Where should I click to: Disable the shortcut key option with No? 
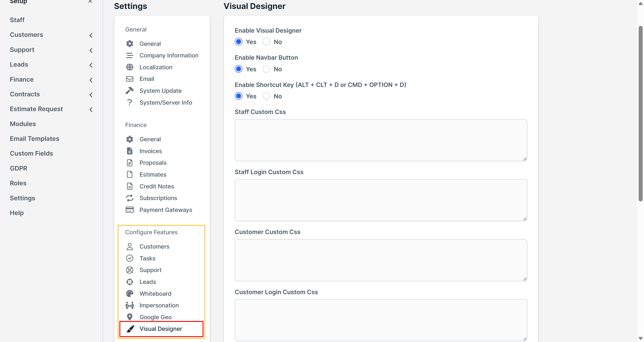(x=266, y=96)
